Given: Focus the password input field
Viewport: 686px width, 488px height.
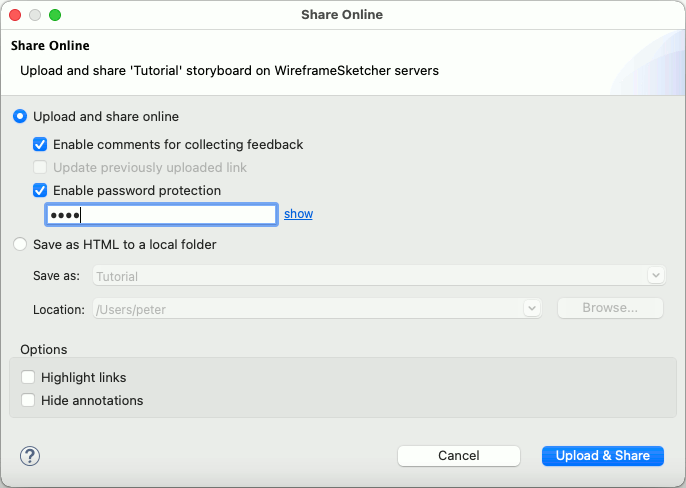Looking at the screenshot, I should pos(161,214).
